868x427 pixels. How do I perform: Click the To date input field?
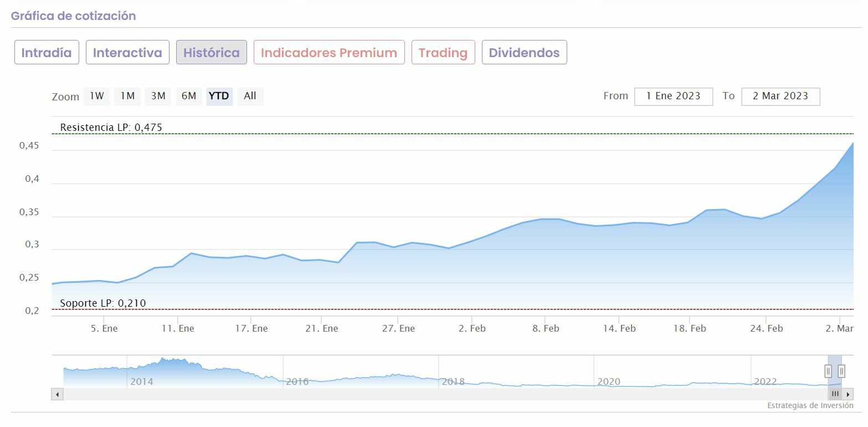click(780, 96)
